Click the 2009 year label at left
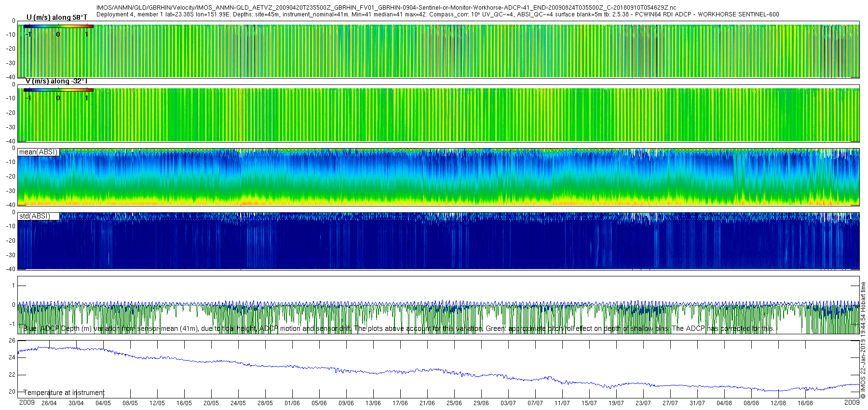This screenshot has width=868, height=410. (x=27, y=402)
